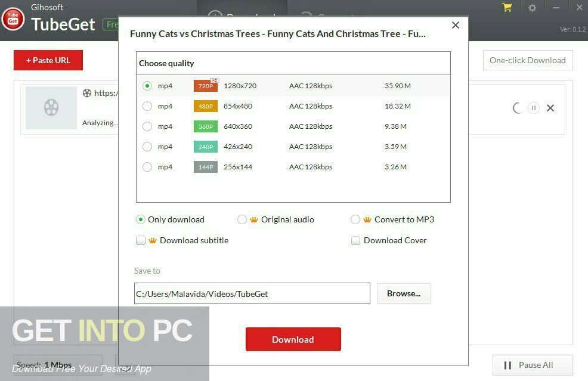Enable Download Cover checkbox
The width and height of the screenshot is (588, 381).
click(355, 240)
